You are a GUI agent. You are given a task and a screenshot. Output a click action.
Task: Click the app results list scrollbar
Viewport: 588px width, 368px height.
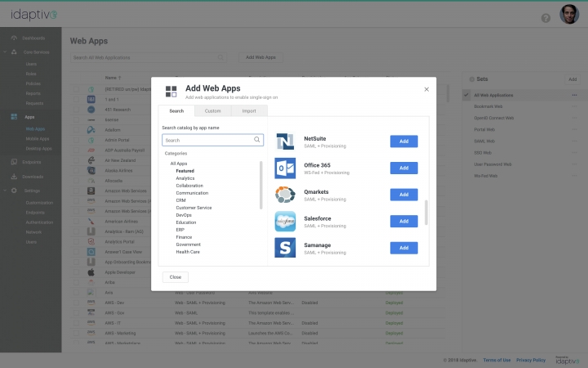[x=426, y=213]
